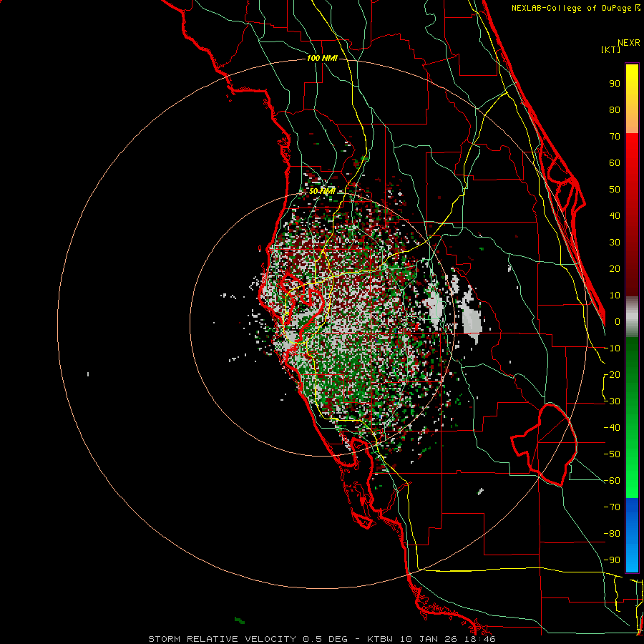Image resolution: width=644 pixels, height=644 pixels.
Task: Click the positive 50 scale value
Action: pos(615,190)
